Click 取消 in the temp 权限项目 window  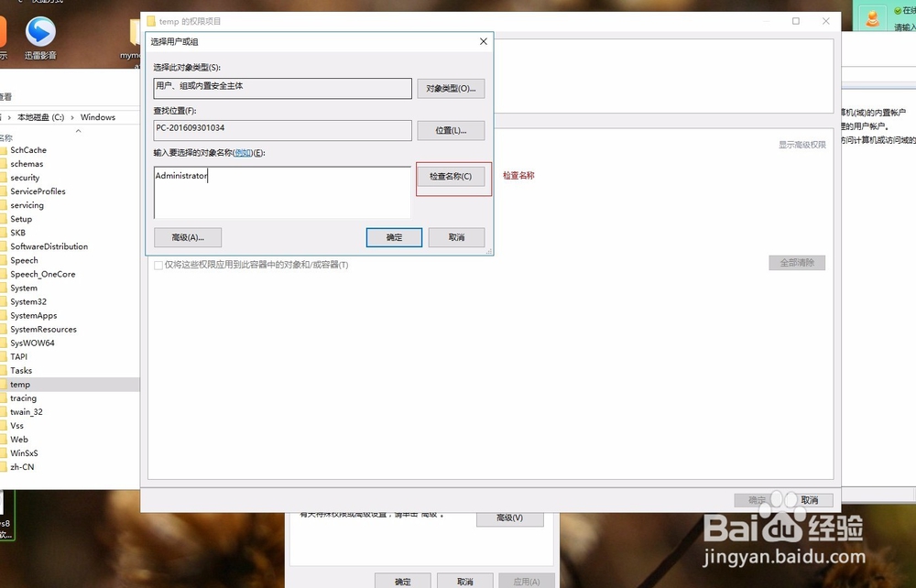coord(809,500)
